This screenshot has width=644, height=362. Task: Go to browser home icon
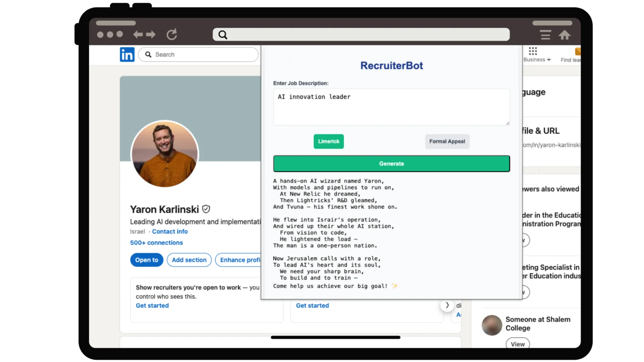tap(565, 35)
